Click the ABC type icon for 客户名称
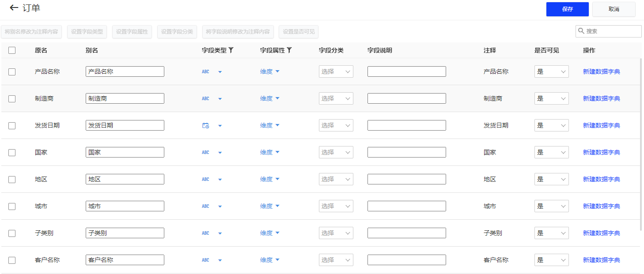This screenshot has height=274, width=644. pyautogui.click(x=205, y=260)
